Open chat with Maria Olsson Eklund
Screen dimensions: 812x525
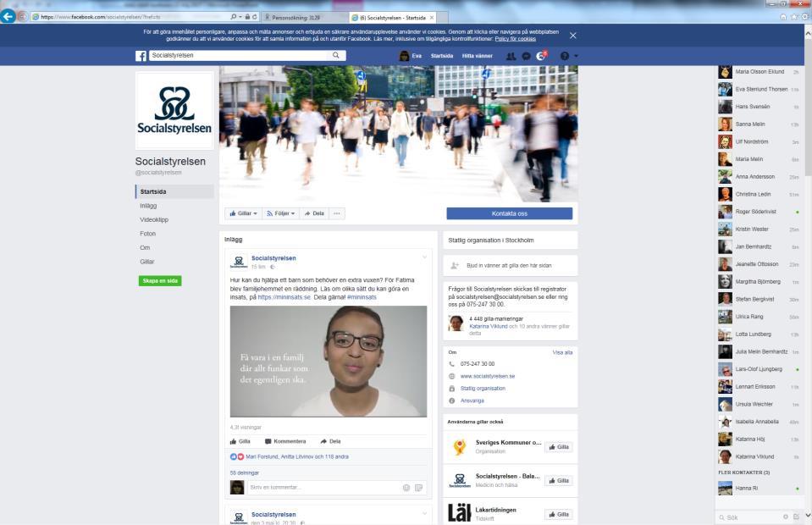click(760, 71)
